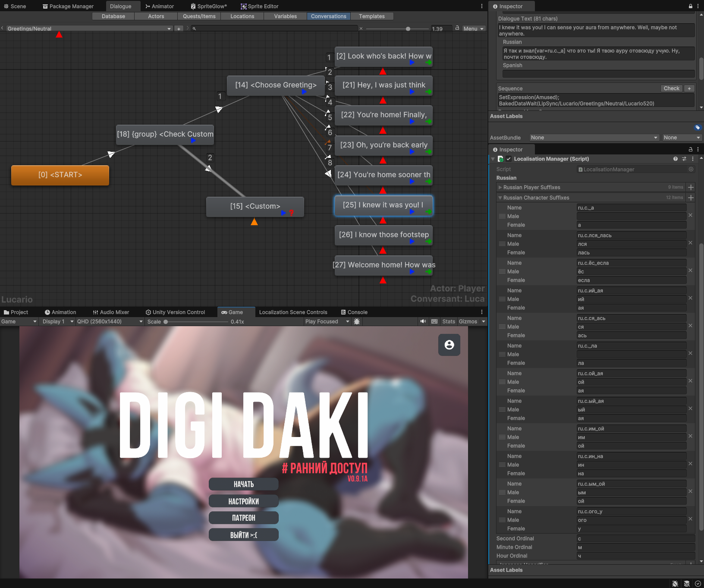Select the [15] <Custom> node
The width and height of the screenshot is (704, 588).
pos(255,207)
